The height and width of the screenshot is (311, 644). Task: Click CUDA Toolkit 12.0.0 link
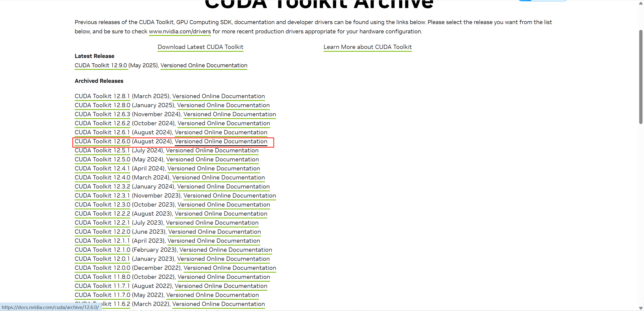[102, 268]
